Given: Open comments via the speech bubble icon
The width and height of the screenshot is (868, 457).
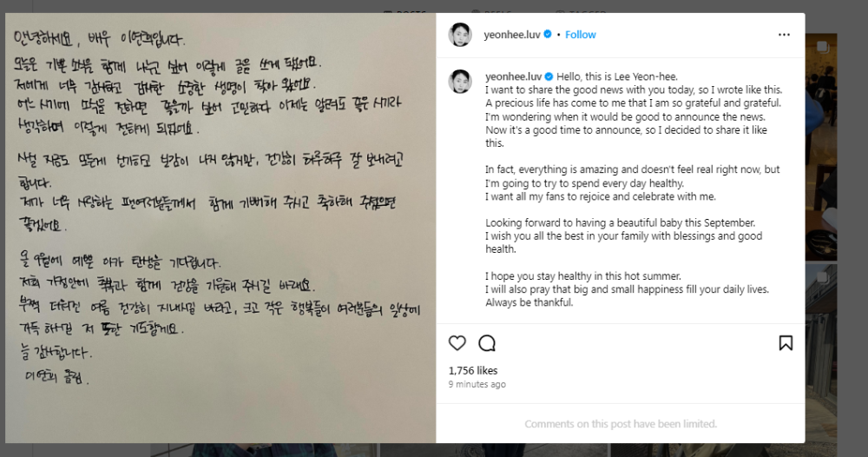Looking at the screenshot, I should point(487,343).
